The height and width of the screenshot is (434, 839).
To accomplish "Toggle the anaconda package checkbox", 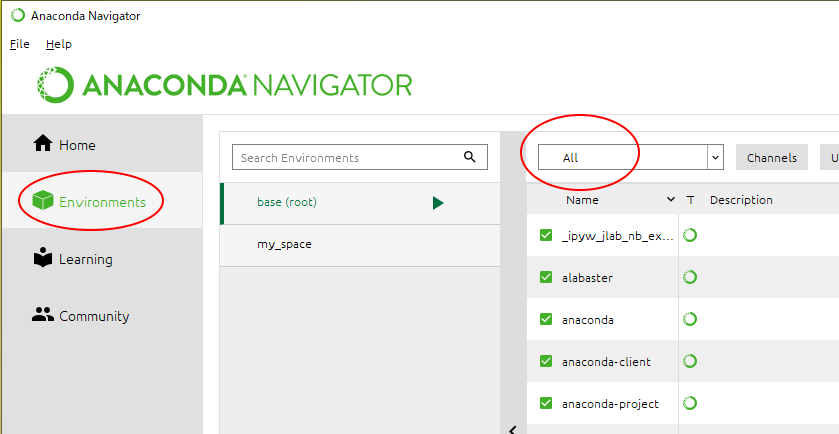I will [x=546, y=320].
